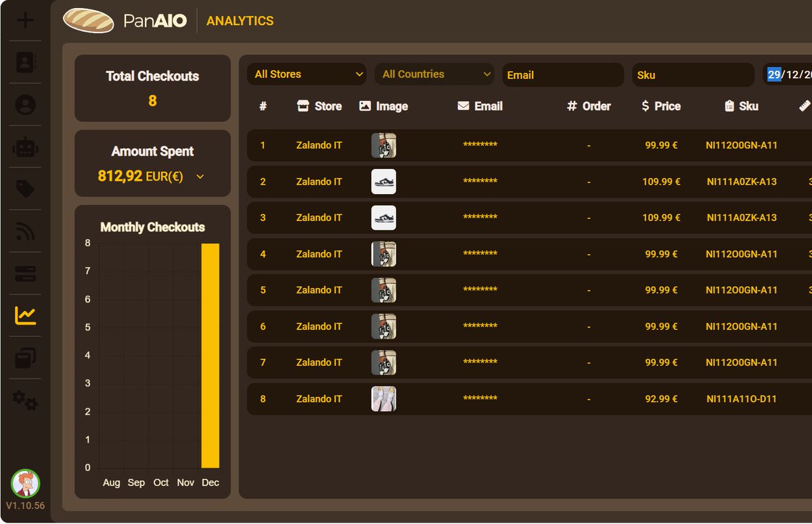Expand the EUR currency selector chevron
812x524 pixels.
click(200, 176)
